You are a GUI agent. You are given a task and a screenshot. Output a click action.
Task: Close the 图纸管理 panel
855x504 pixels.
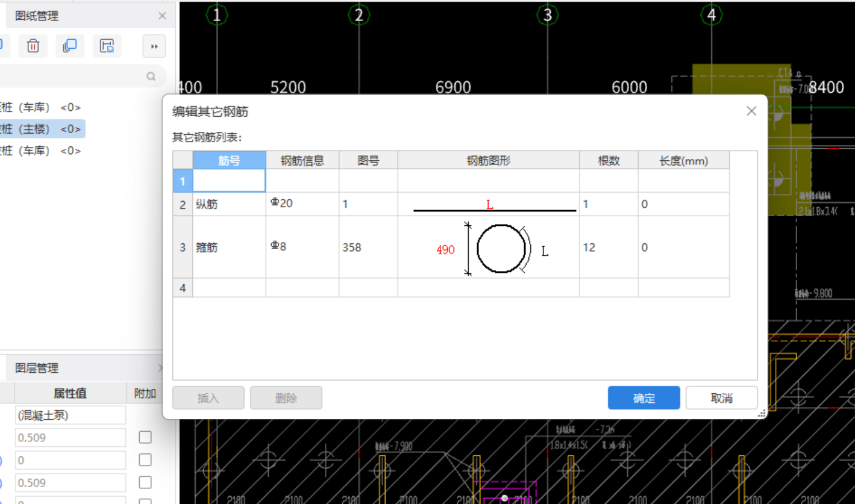[x=162, y=16]
